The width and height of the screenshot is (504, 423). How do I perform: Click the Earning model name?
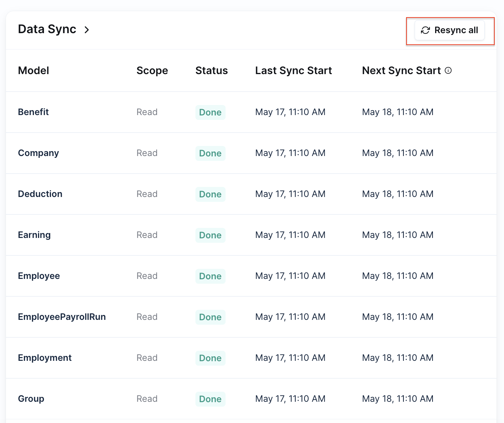tap(34, 235)
